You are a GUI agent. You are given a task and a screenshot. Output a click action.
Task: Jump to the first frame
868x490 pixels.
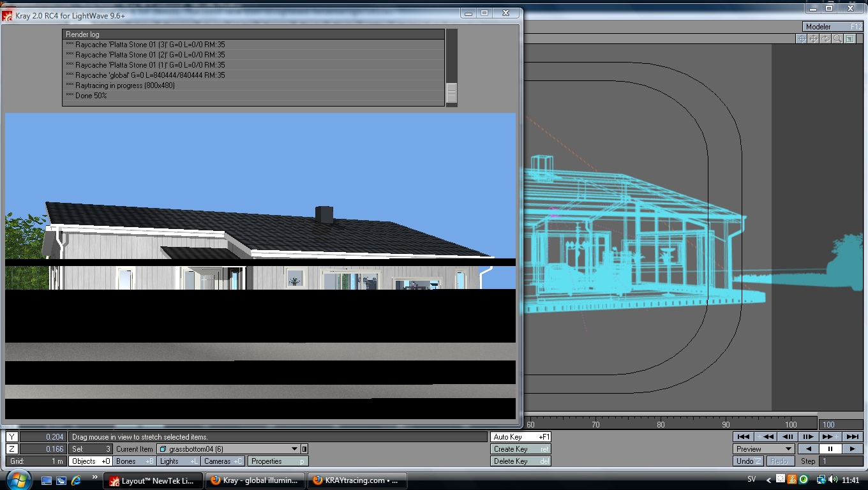(743, 437)
